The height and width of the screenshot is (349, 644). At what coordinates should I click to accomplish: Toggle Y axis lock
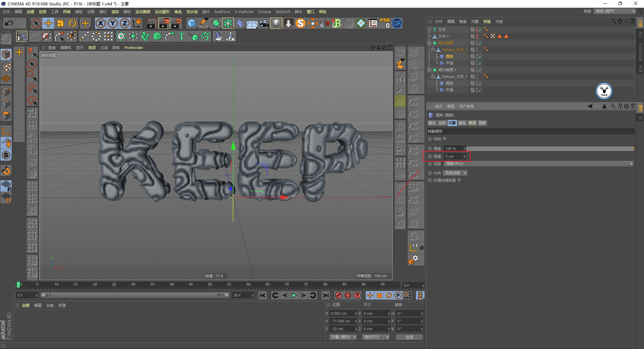pyautogui.click(x=113, y=23)
